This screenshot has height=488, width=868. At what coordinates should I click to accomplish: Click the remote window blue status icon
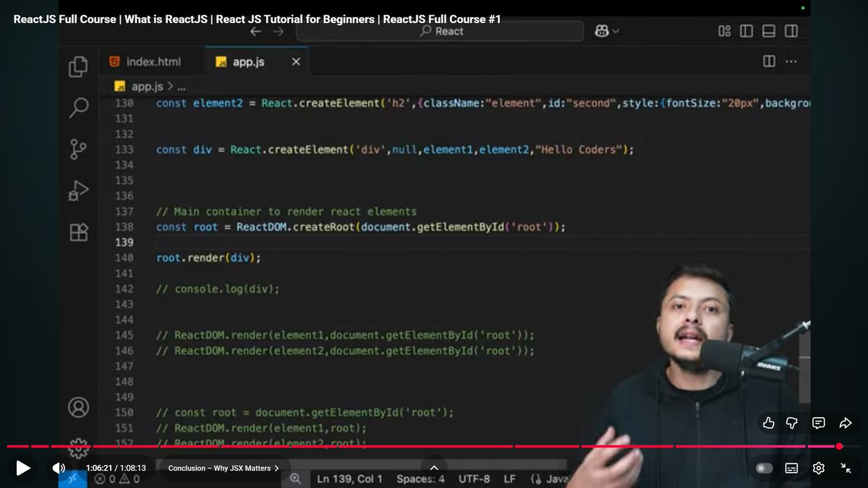pos(72,479)
